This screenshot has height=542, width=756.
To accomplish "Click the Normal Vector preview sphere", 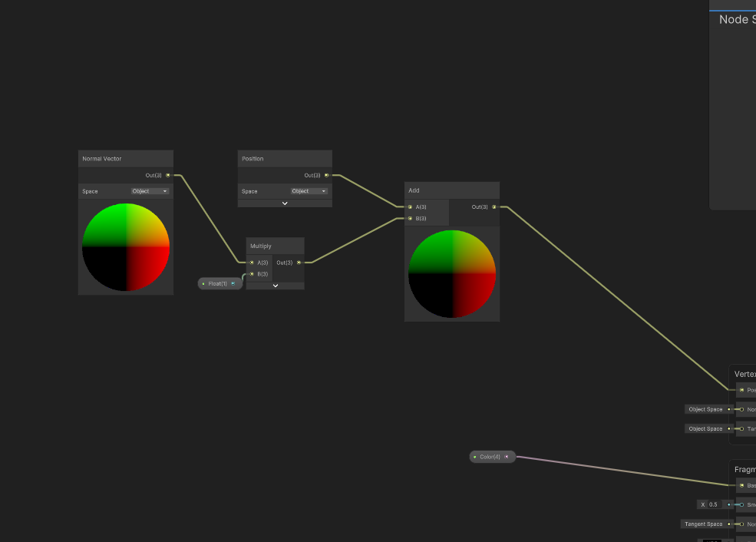I will click(126, 247).
